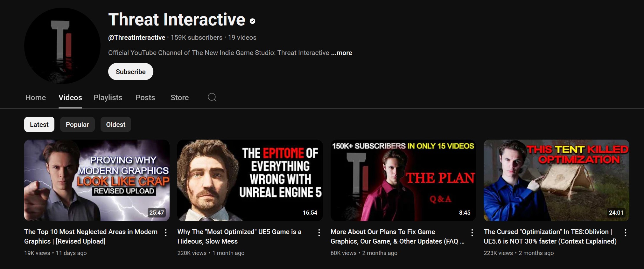
Task: Subscribe to Threat Interactive channel
Action: 131,72
